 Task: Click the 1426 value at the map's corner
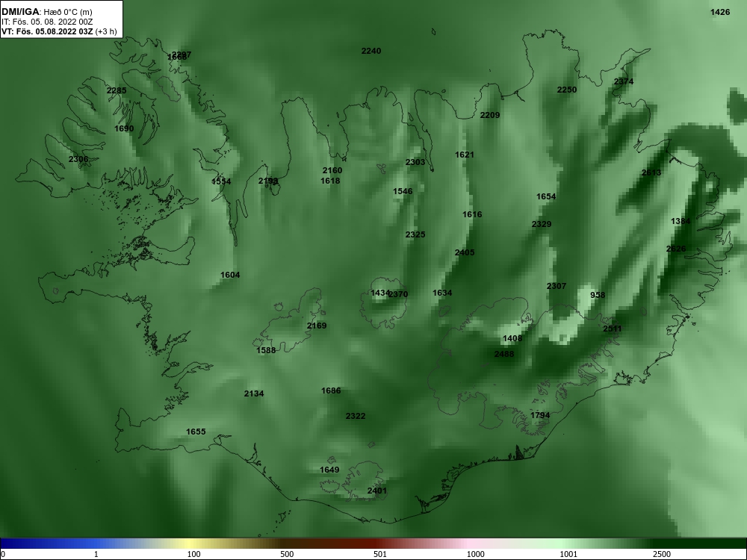[720, 12]
